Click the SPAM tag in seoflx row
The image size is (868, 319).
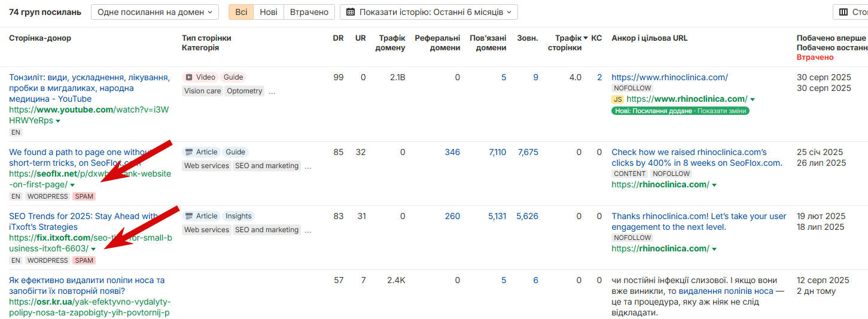coord(84,196)
